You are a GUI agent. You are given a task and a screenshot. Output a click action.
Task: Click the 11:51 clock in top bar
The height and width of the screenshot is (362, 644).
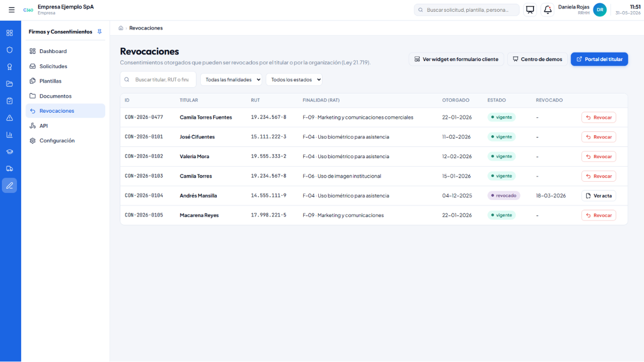click(635, 6)
